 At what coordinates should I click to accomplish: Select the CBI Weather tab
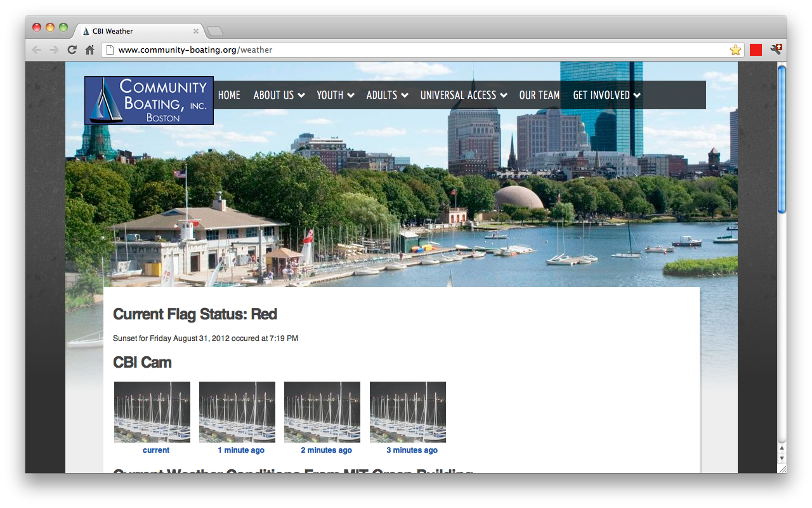click(140, 31)
